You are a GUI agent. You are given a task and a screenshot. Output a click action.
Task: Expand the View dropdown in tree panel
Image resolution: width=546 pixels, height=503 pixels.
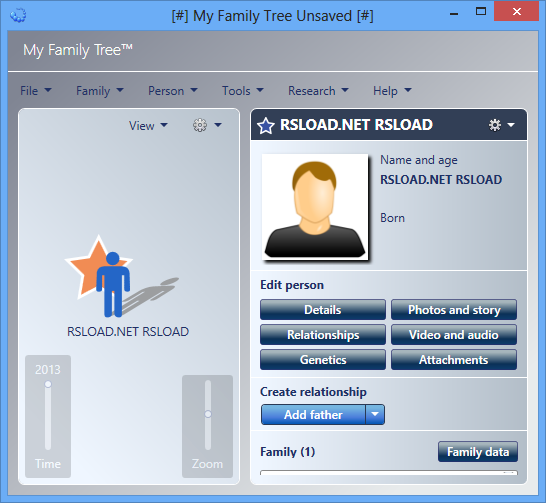pos(148,126)
